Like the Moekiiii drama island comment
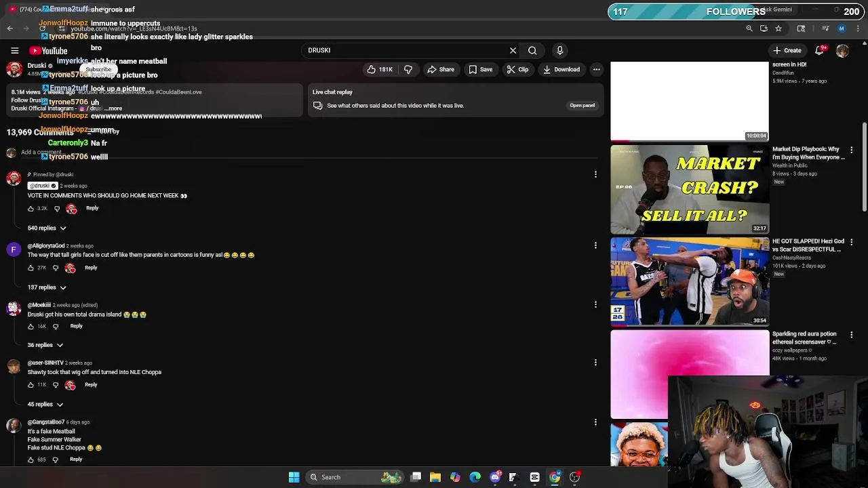 pyautogui.click(x=31, y=327)
